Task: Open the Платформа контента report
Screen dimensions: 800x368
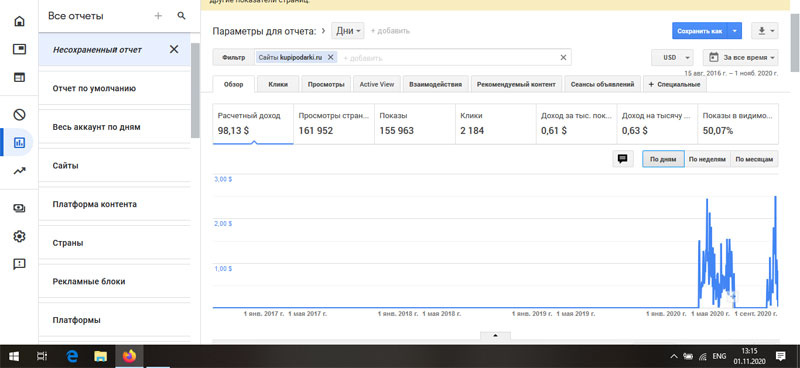Action: [x=114, y=204]
